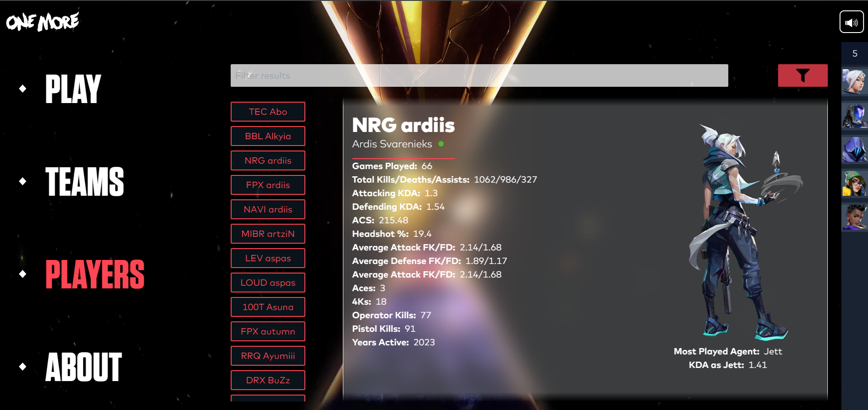The width and height of the screenshot is (868, 410).
Task: Select player DRX BuZz
Action: tap(268, 380)
